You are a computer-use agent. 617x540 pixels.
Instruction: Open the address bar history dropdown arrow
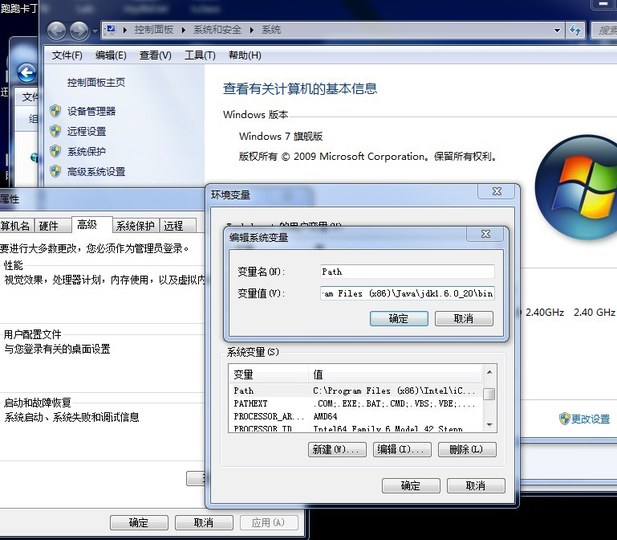click(557, 30)
